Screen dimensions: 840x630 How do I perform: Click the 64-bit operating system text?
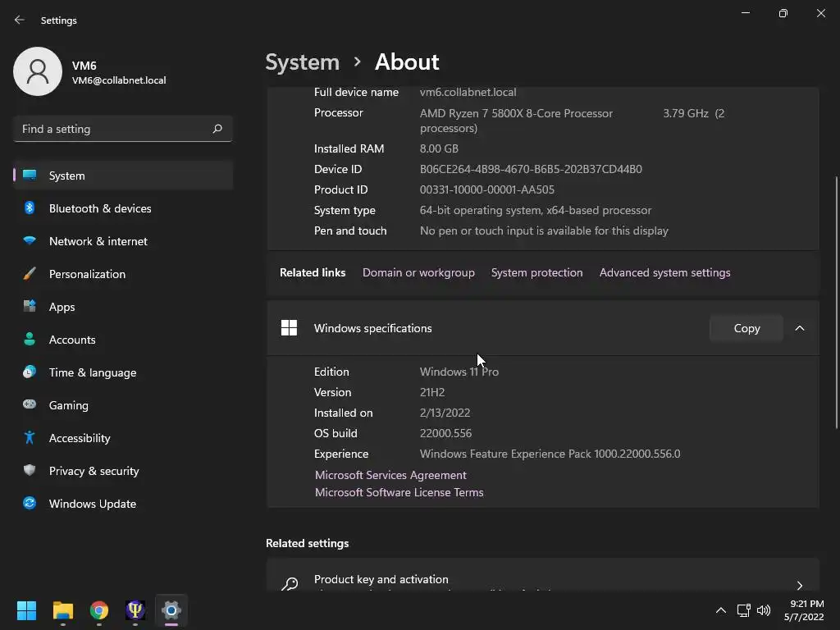click(535, 210)
